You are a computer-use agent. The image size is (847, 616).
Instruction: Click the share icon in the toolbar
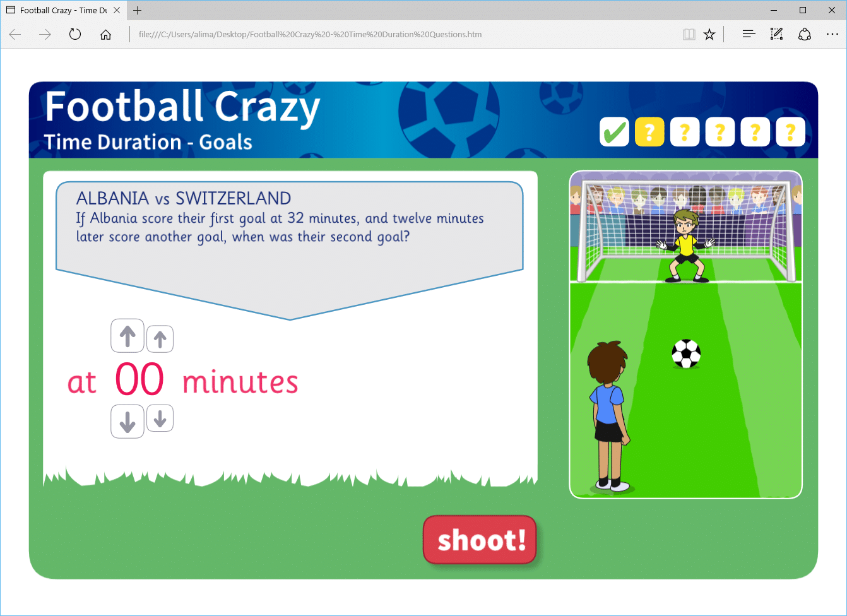tap(805, 34)
